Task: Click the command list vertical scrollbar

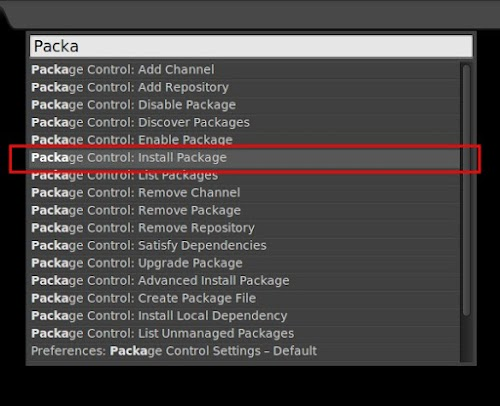Action: click(466, 190)
